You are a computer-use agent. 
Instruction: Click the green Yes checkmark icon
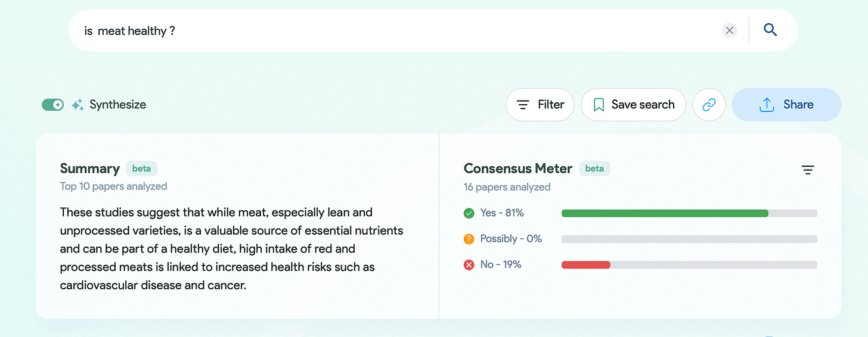tap(469, 213)
